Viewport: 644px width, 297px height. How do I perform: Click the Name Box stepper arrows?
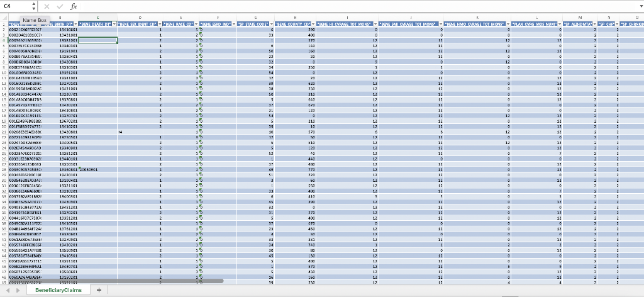(34, 6)
